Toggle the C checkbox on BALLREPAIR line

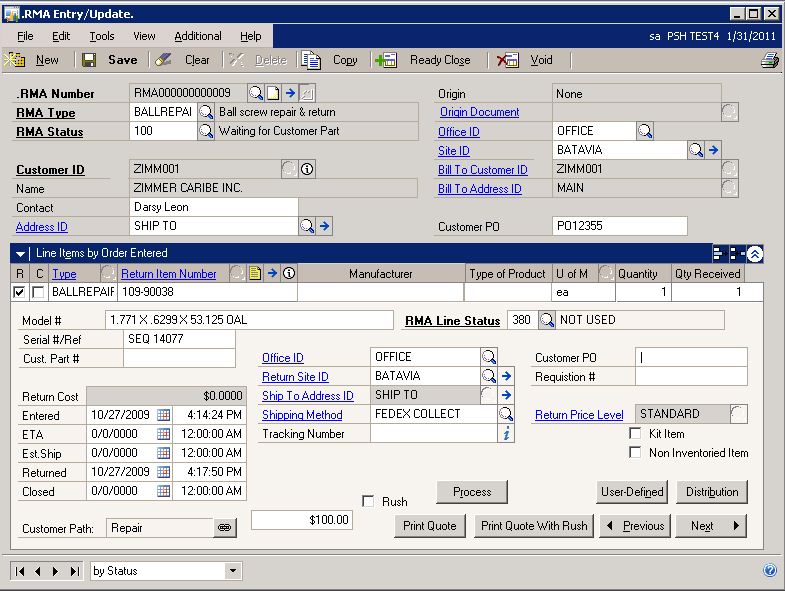tap(38, 292)
